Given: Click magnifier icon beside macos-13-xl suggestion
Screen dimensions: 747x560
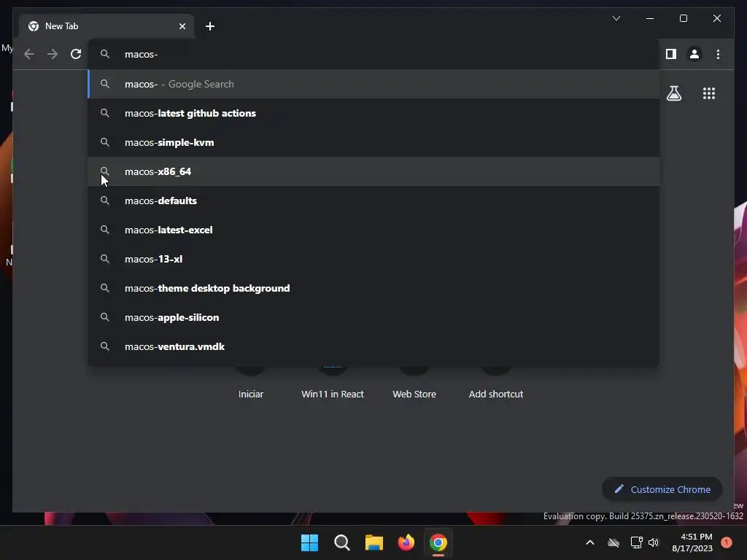Looking at the screenshot, I should point(105,259).
